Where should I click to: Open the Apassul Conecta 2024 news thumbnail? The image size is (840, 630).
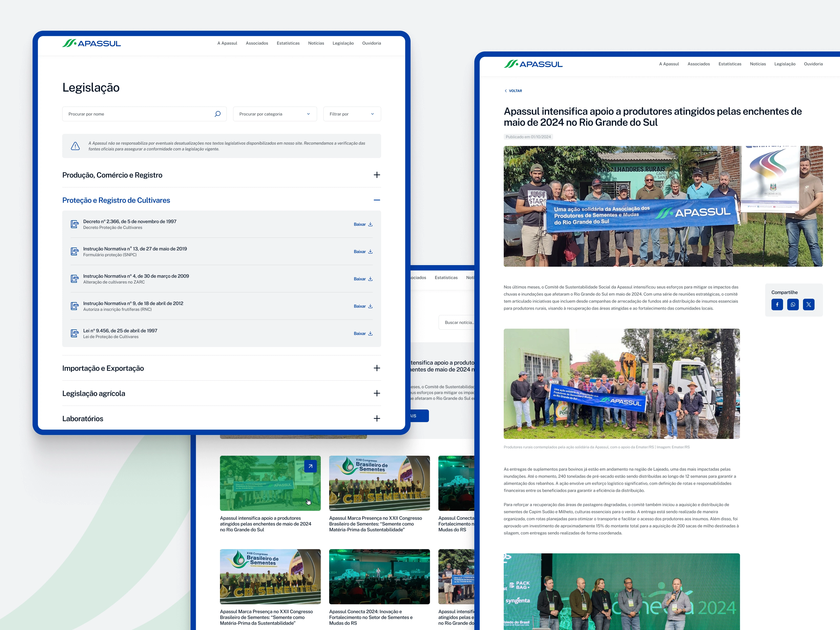point(379,576)
